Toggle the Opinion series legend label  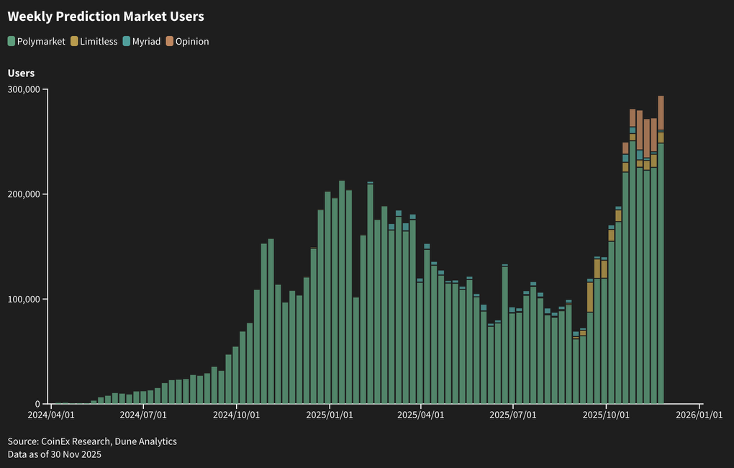(x=192, y=41)
